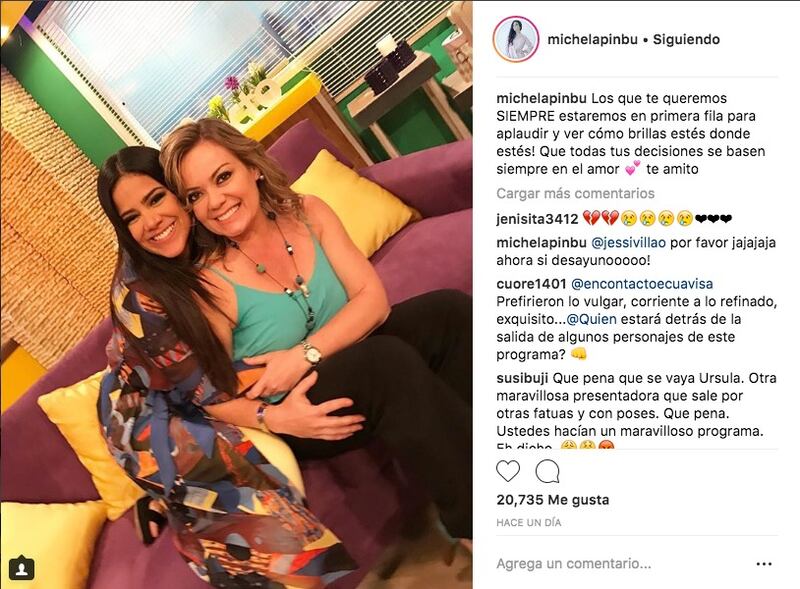View the 20,735 Me gusta likes list
The image size is (800, 589).
coord(553,500)
